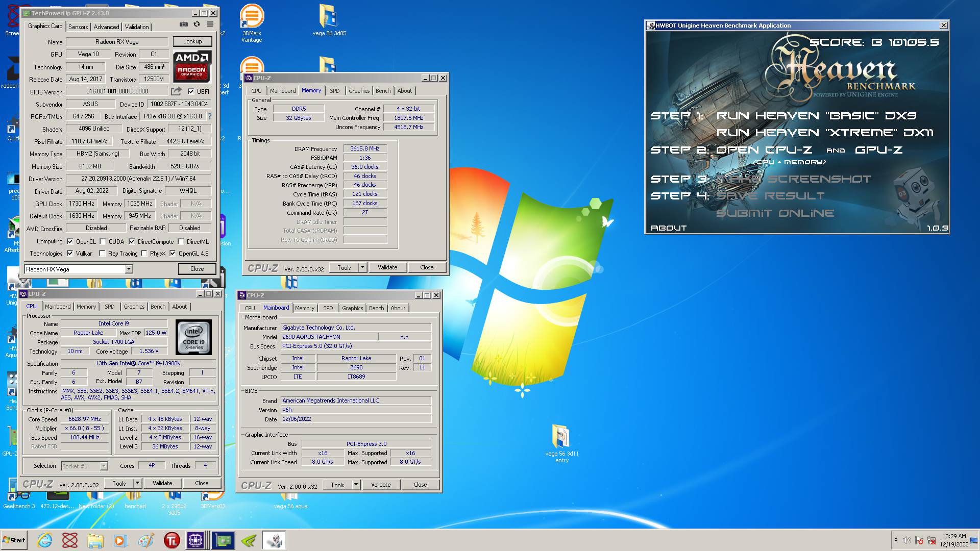The width and height of the screenshot is (980, 551).
Task: Toggle the OpenCL checkbox
Action: tap(70, 241)
